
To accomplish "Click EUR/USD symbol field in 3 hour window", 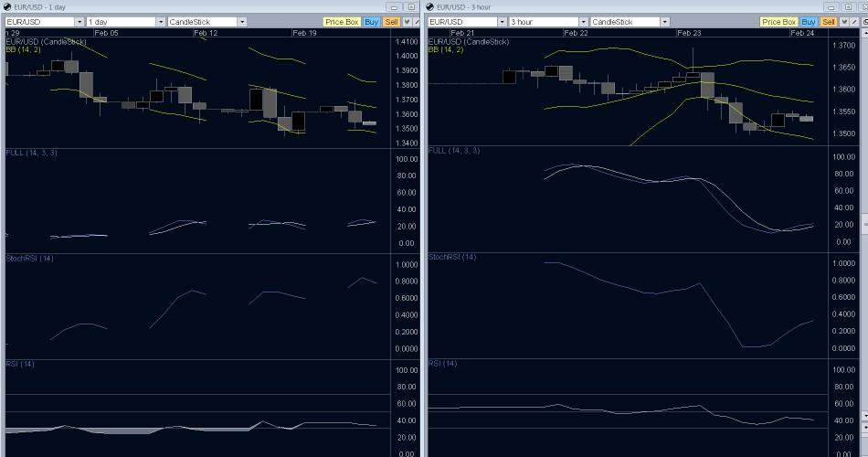I will point(463,22).
